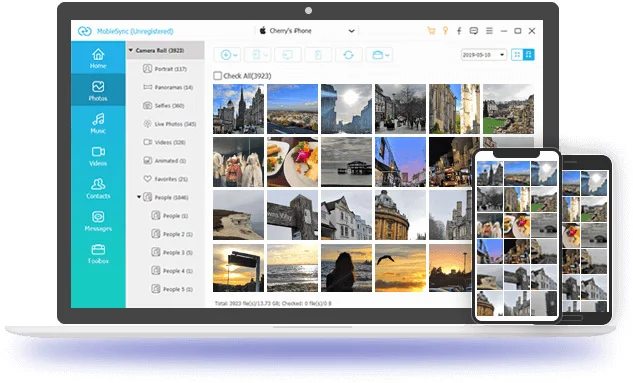Viewport: 633px width, 383px height.
Task: Go to the Music section
Action: pyautogui.click(x=98, y=123)
